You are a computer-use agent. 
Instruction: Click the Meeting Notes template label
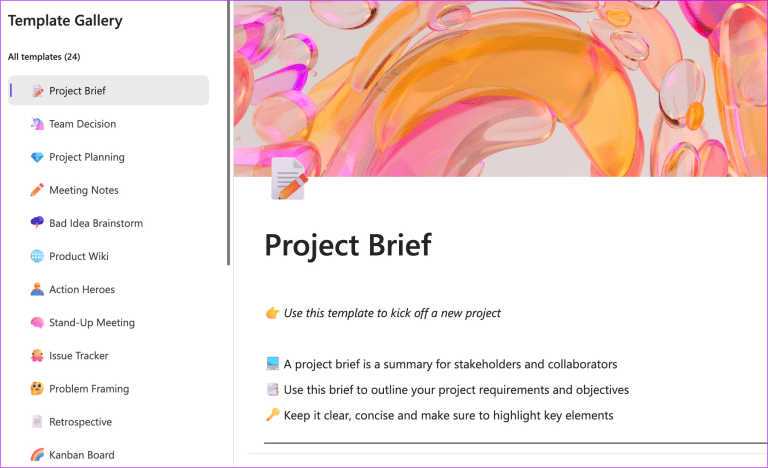[84, 190]
